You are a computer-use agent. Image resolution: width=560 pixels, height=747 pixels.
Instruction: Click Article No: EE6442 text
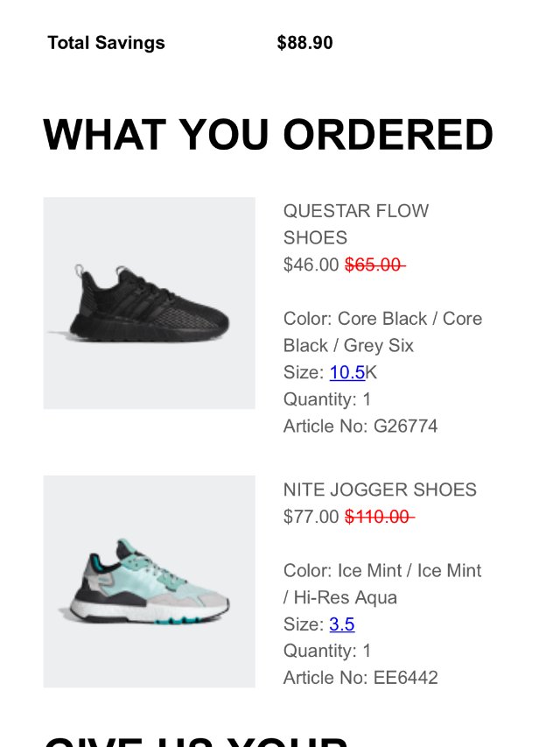[x=360, y=678]
